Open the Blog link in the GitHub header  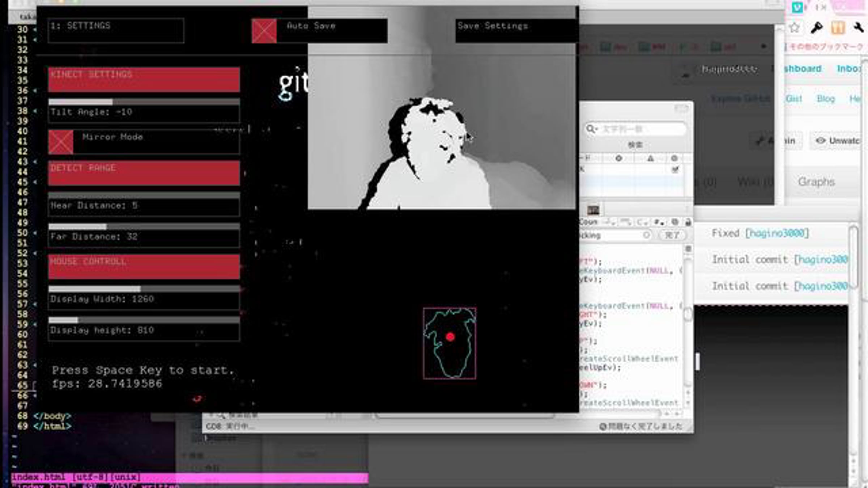pos(826,99)
